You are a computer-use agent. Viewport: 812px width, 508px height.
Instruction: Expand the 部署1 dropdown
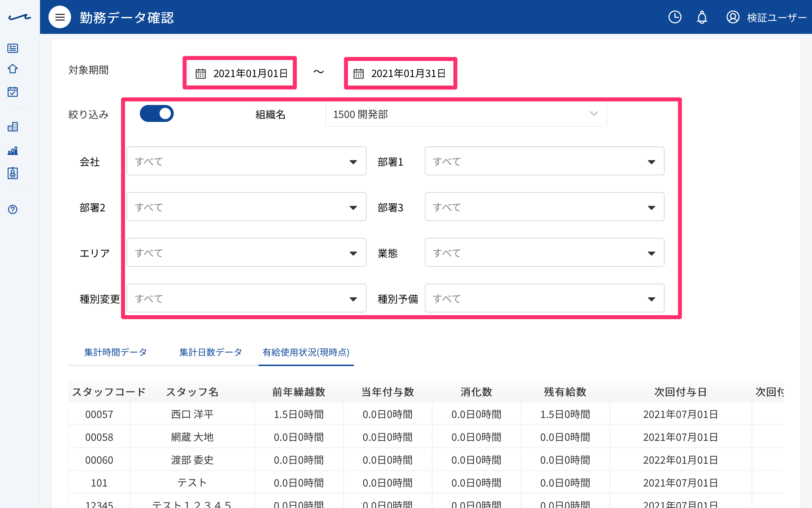click(544, 161)
